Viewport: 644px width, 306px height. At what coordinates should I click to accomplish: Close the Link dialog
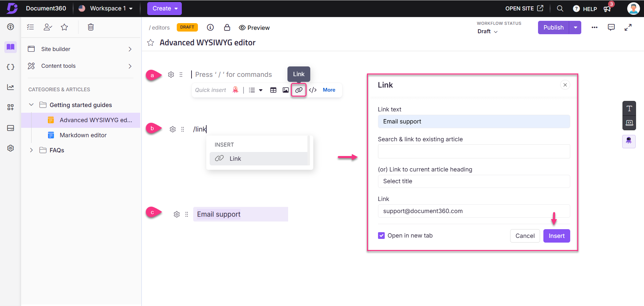click(565, 85)
